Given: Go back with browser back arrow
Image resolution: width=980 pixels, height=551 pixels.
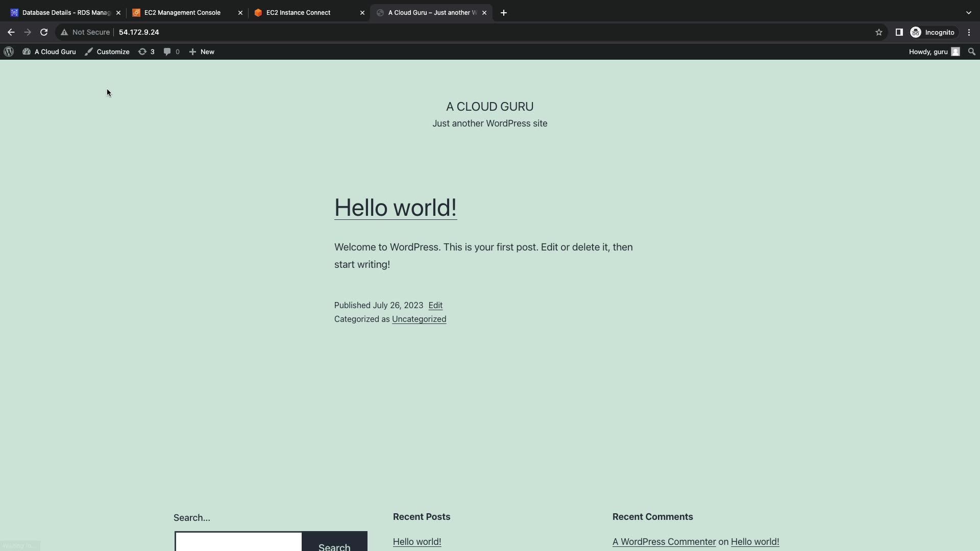Looking at the screenshot, I should click(11, 32).
